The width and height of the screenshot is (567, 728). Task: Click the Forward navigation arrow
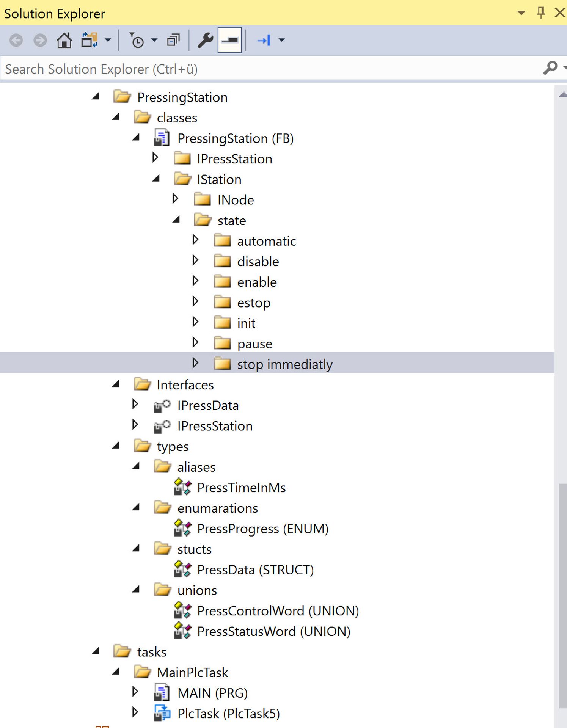tap(40, 40)
